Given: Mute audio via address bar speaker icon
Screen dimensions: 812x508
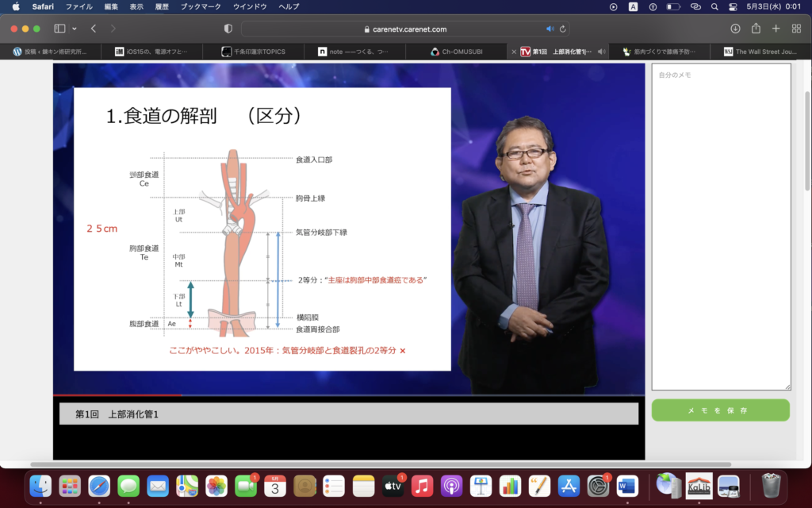Looking at the screenshot, I should 550,29.
